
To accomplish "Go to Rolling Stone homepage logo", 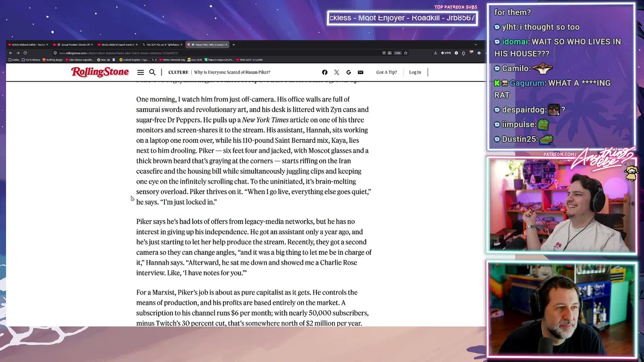I will (x=100, y=72).
